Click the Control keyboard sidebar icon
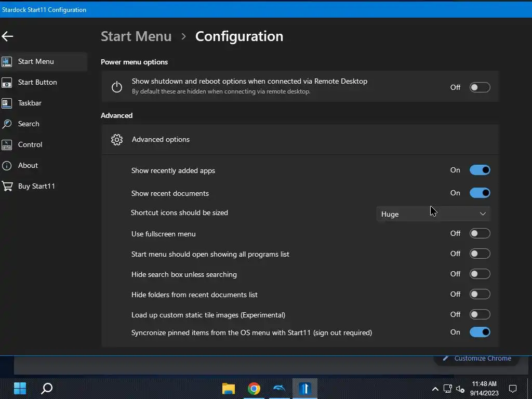532x399 pixels. tap(7, 144)
